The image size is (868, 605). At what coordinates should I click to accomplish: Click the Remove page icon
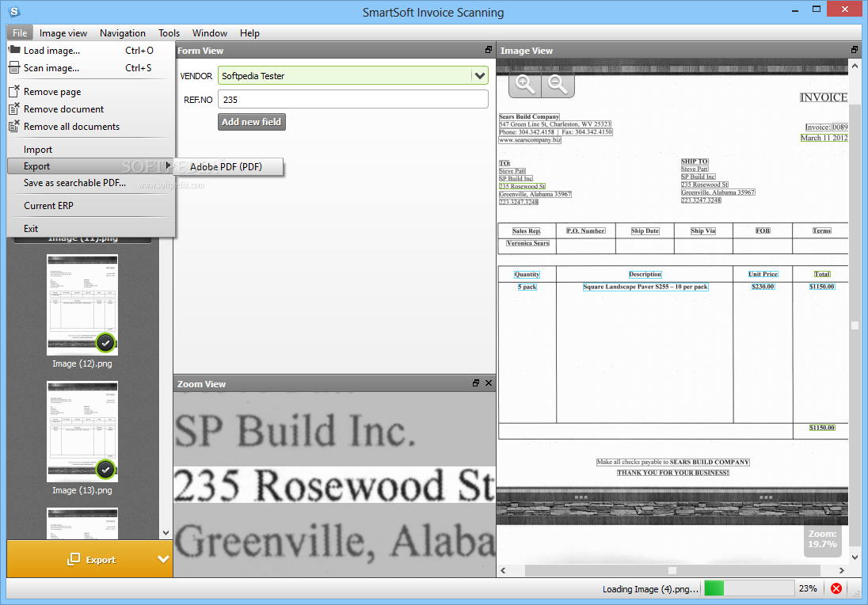click(14, 91)
